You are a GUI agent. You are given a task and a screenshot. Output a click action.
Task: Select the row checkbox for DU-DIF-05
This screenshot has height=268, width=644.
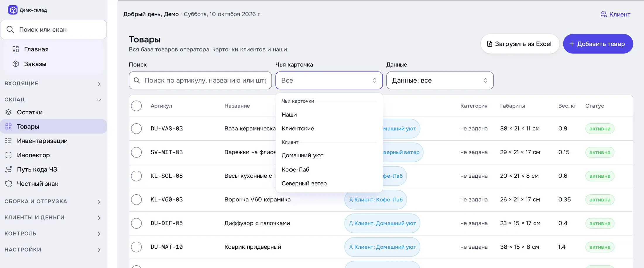[136, 223]
